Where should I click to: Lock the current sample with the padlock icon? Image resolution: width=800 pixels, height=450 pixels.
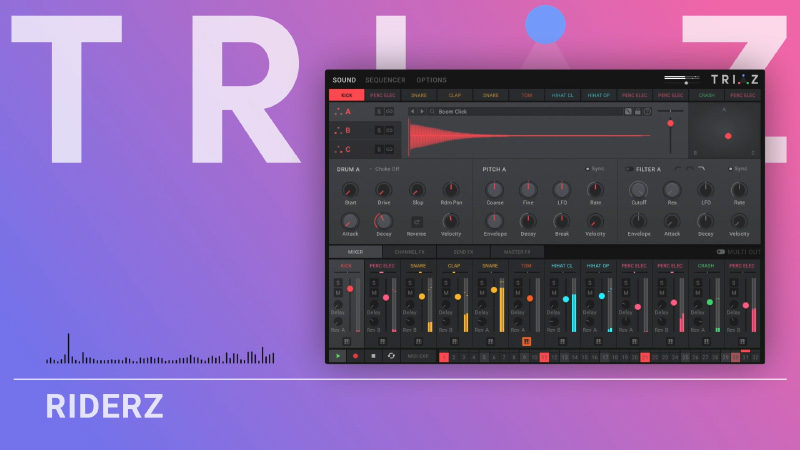[637, 111]
